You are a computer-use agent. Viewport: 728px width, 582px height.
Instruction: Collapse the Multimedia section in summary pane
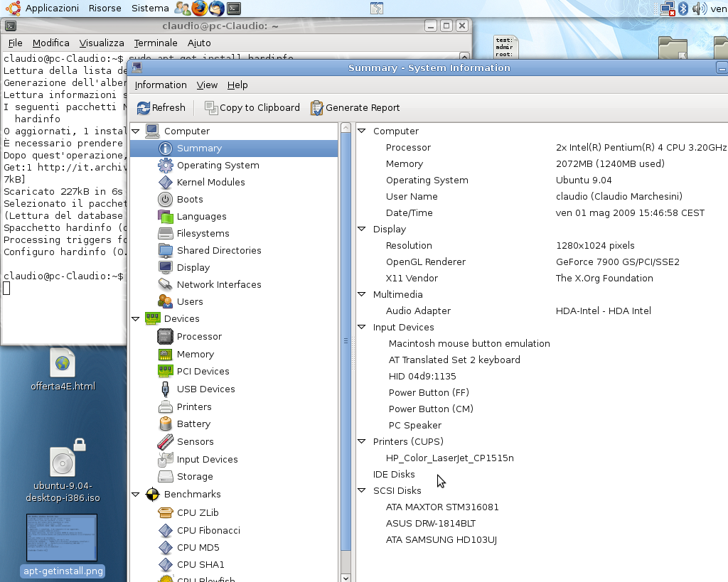pos(362,294)
